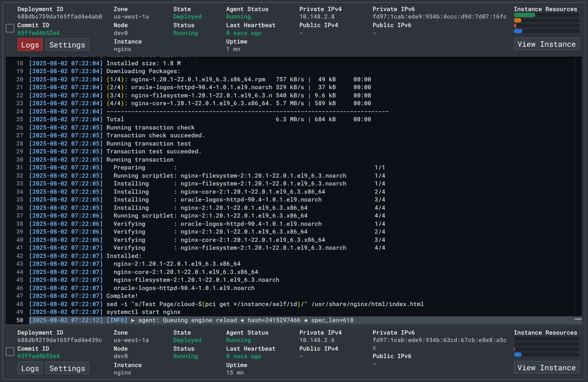Select checkbox for deployment 688dbc759da165ffad4e4ab0
Screen dimensions: 588x382
pyautogui.click(x=10, y=28)
